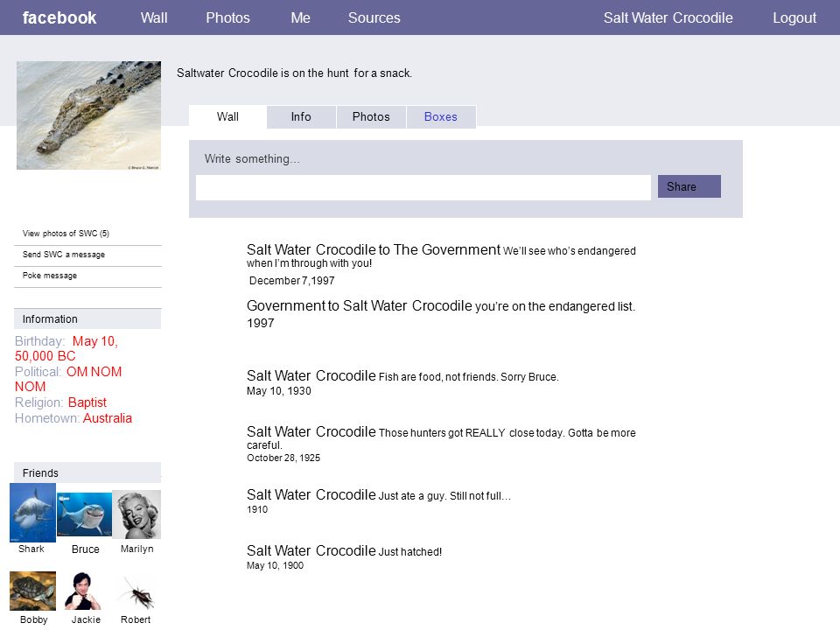840x630 pixels.
Task: Click the Fish are food post
Action: click(x=402, y=376)
